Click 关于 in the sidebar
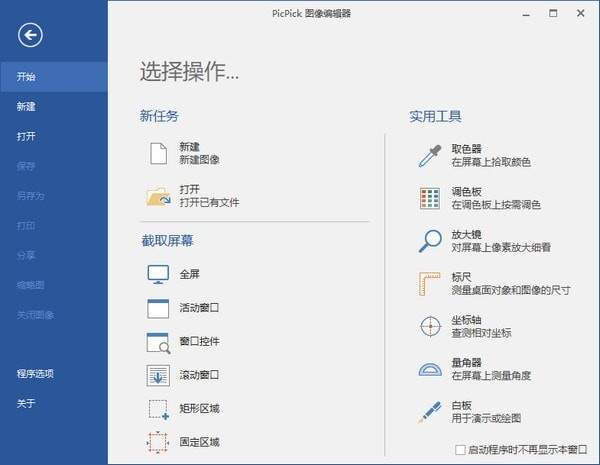600x465 pixels. click(26, 403)
